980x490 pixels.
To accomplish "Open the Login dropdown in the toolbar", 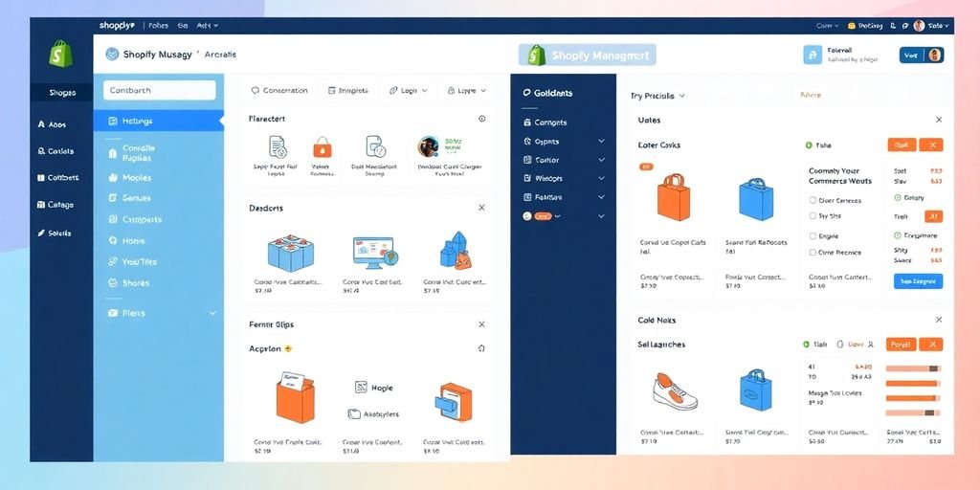I will (408, 91).
